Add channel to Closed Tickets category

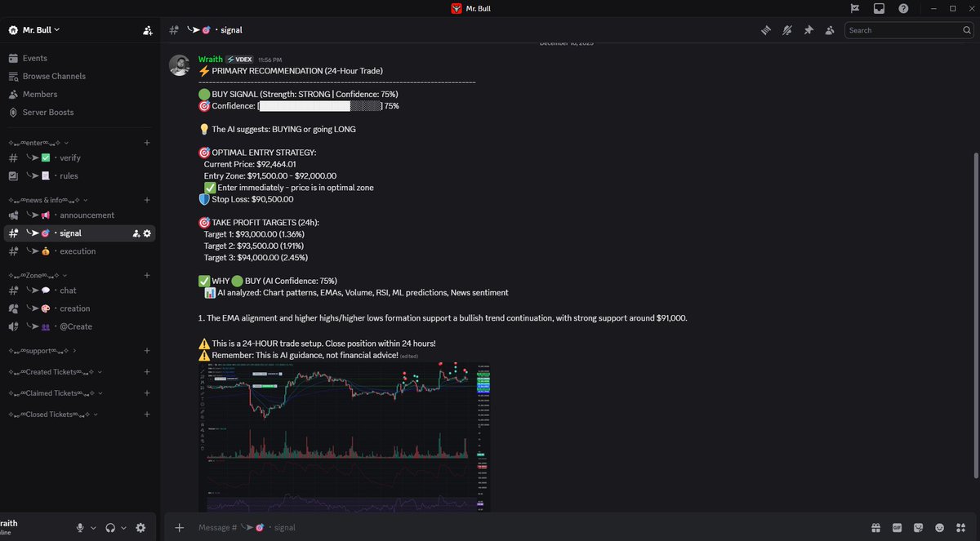click(x=147, y=414)
